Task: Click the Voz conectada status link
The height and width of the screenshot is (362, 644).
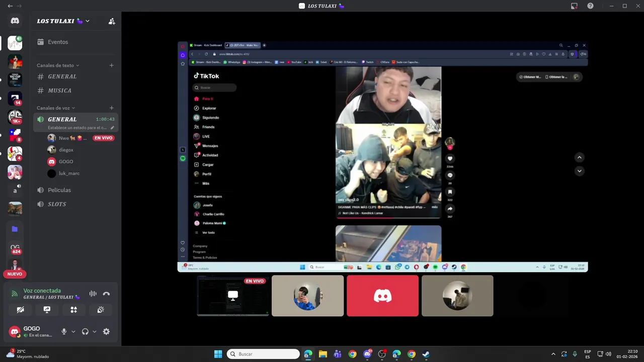Action: [42, 291]
